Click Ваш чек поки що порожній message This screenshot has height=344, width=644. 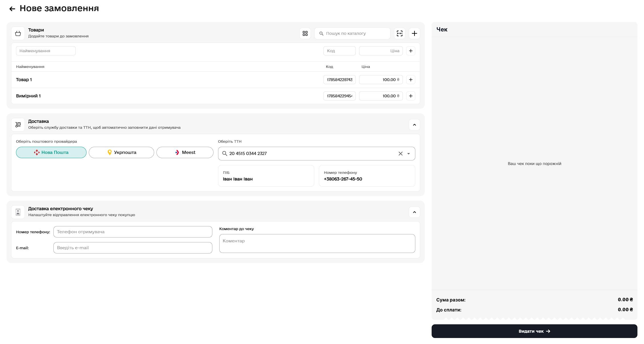[x=534, y=164]
